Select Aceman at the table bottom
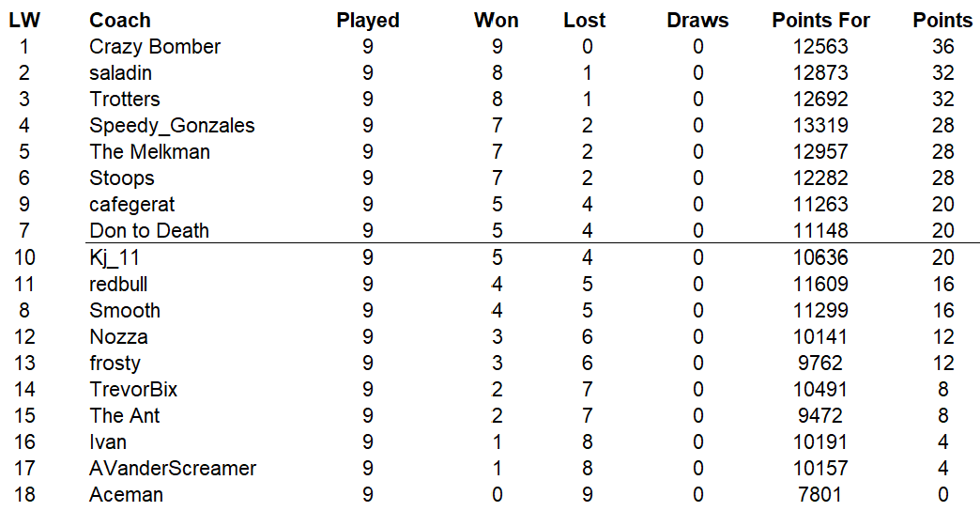Image resolution: width=980 pixels, height=511 pixels. tap(126, 495)
